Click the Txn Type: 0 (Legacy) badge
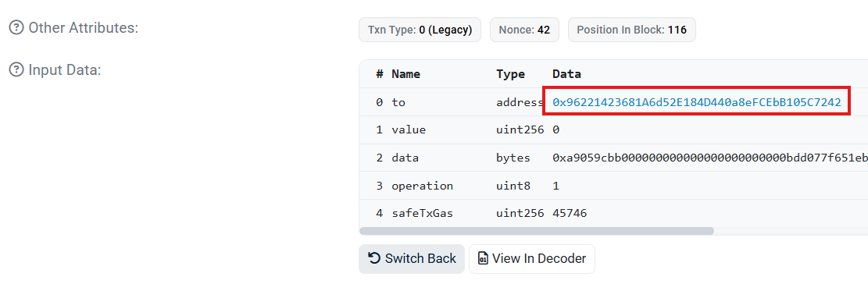This screenshot has height=291, width=868. tap(420, 30)
